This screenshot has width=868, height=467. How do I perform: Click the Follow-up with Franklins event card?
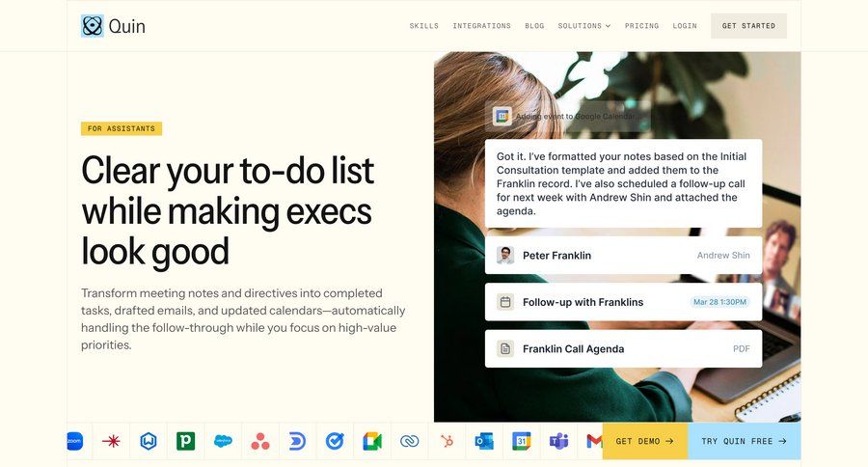[x=623, y=302]
